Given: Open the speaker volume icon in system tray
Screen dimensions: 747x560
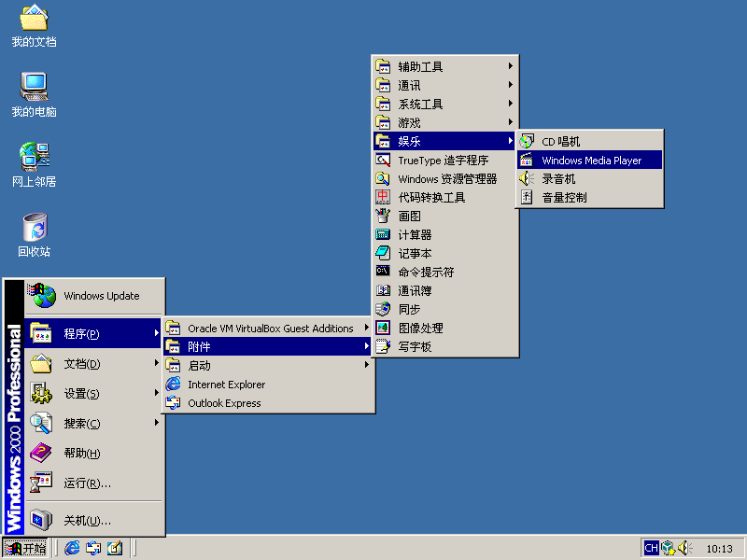Looking at the screenshot, I should 683,549.
